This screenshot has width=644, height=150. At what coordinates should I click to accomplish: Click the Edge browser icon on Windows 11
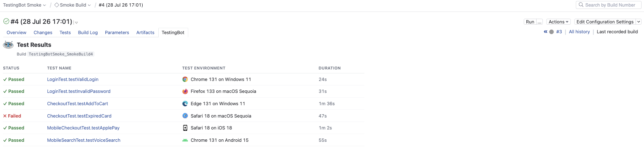pos(185,104)
